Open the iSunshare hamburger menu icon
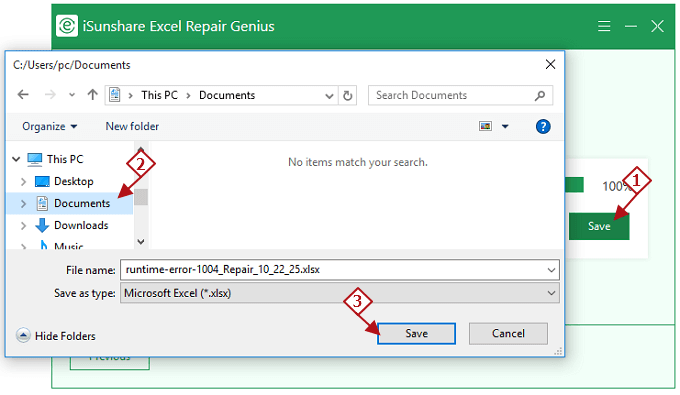The image size is (680, 395). pyautogui.click(x=604, y=26)
